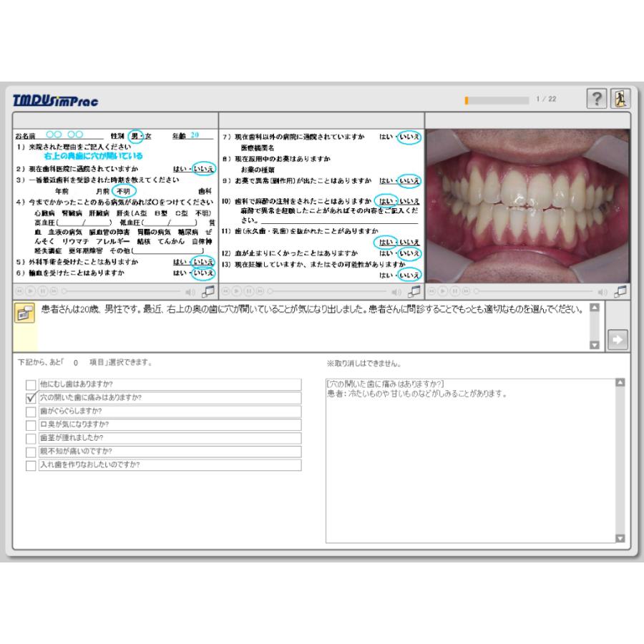Click the teeth photo panel seek slider
644x644 pixels.
pyautogui.click(x=533, y=291)
